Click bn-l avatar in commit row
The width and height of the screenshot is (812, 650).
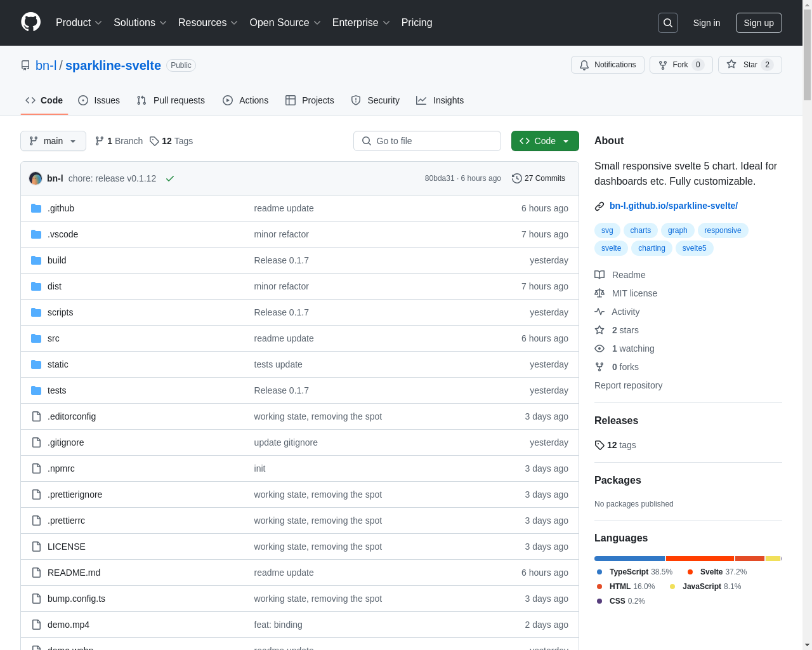(36, 178)
